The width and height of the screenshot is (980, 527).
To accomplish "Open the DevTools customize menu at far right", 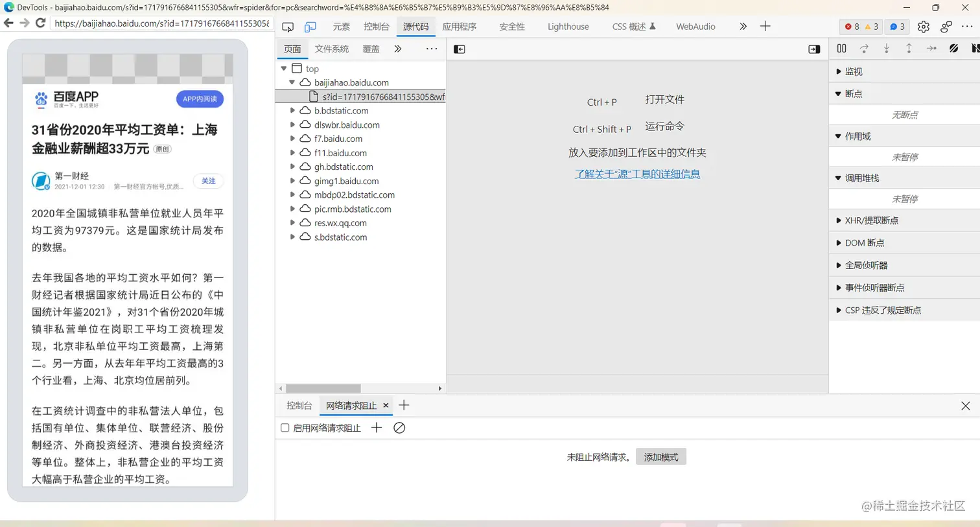I will coord(967,27).
